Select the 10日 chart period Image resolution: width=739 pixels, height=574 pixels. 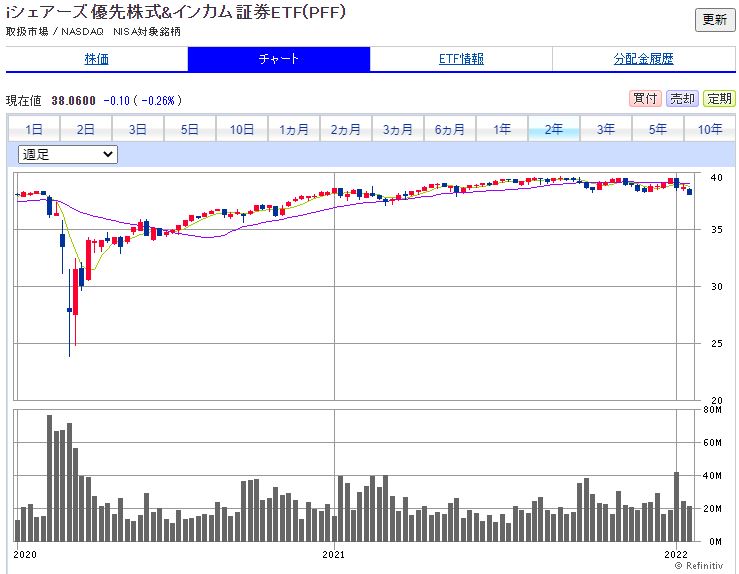[x=242, y=129]
